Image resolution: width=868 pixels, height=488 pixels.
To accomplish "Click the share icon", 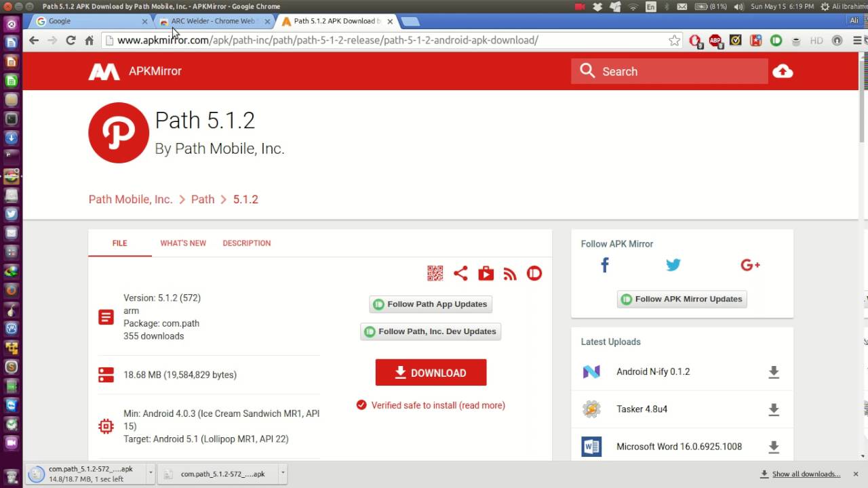I will (x=460, y=273).
